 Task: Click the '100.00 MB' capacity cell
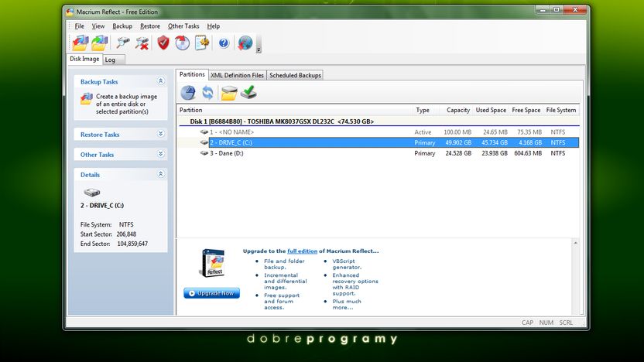pyautogui.click(x=457, y=131)
